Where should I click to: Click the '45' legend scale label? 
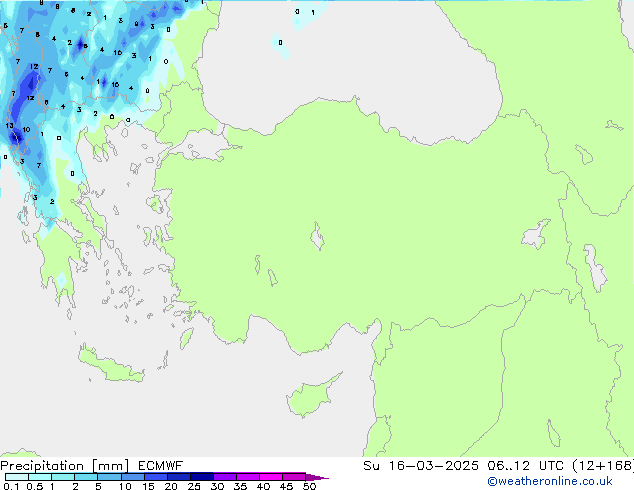(x=286, y=486)
